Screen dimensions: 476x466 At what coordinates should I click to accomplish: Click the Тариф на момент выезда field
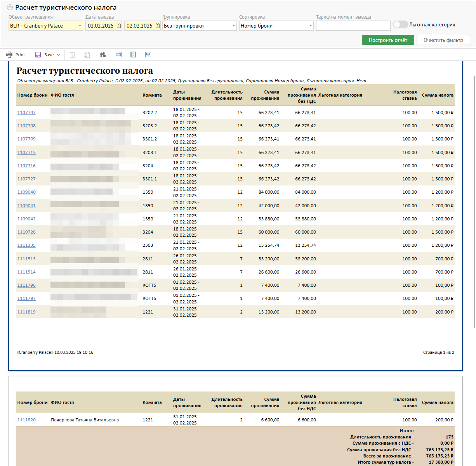click(353, 26)
